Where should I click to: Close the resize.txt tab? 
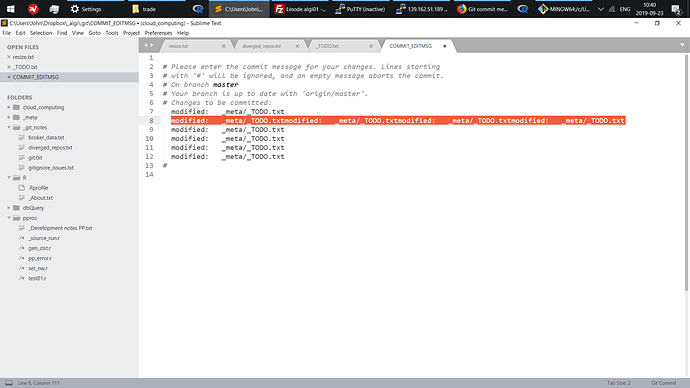tap(224, 46)
